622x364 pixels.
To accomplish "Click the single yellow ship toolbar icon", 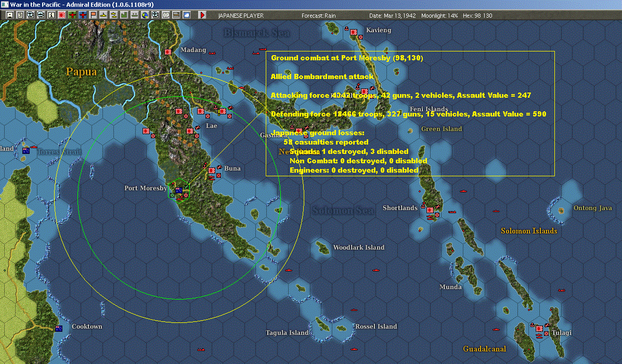I will (x=103, y=15).
